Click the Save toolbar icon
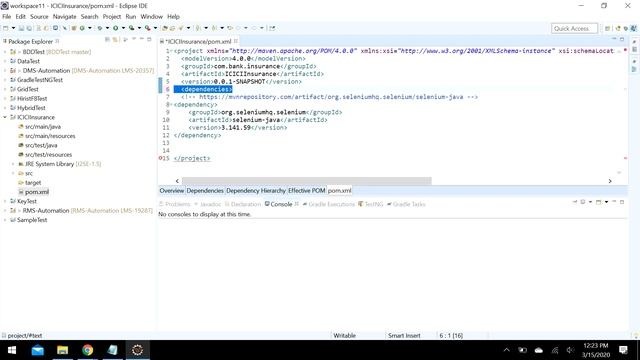 (x=21, y=28)
